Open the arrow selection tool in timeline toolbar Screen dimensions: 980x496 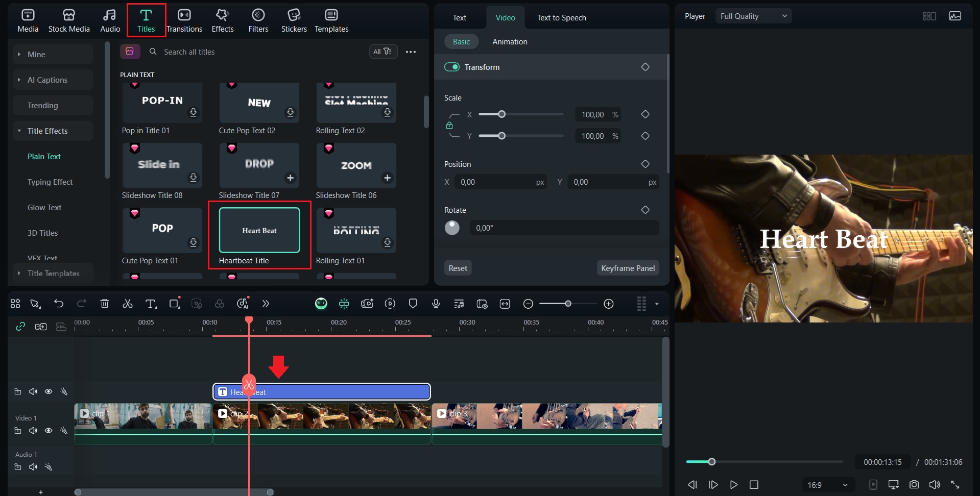pos(35,304)
